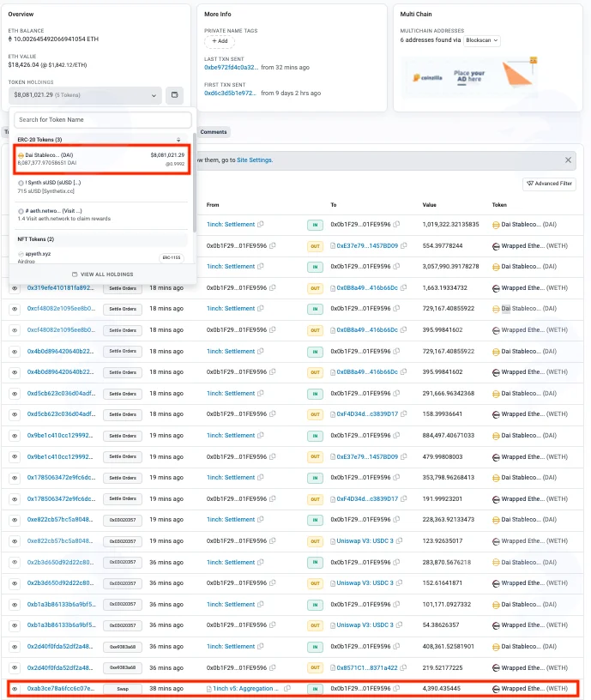Click the sUSD token icon in holdings list
Image resolution: width=591 pixels, height=700 pixels.
coord(21,183)
